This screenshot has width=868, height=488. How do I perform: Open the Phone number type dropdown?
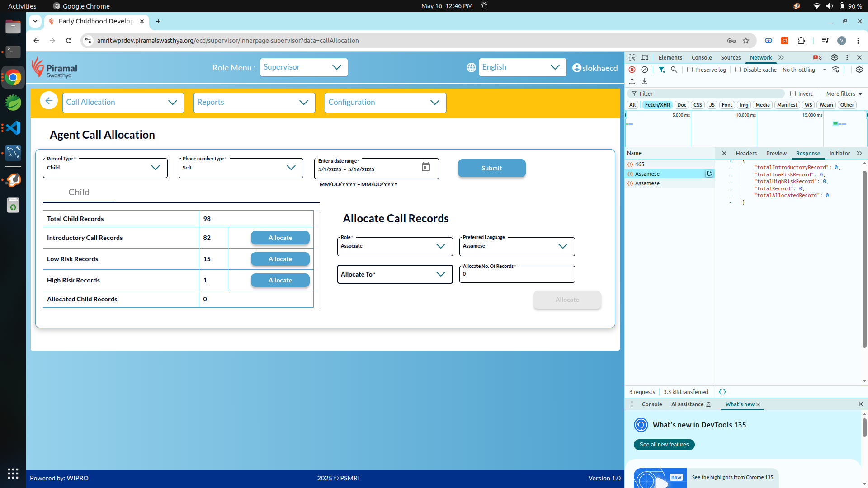tap(241, 168)
